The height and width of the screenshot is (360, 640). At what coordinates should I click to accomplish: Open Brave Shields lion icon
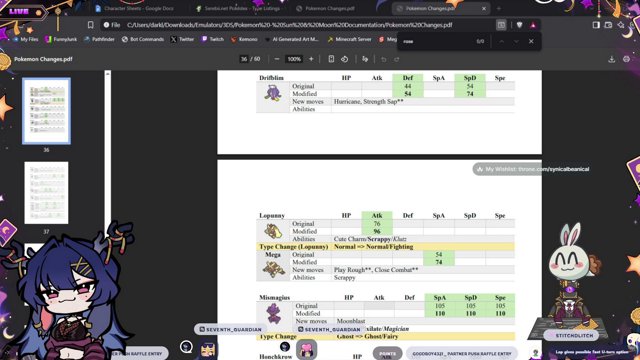(519, 25)
